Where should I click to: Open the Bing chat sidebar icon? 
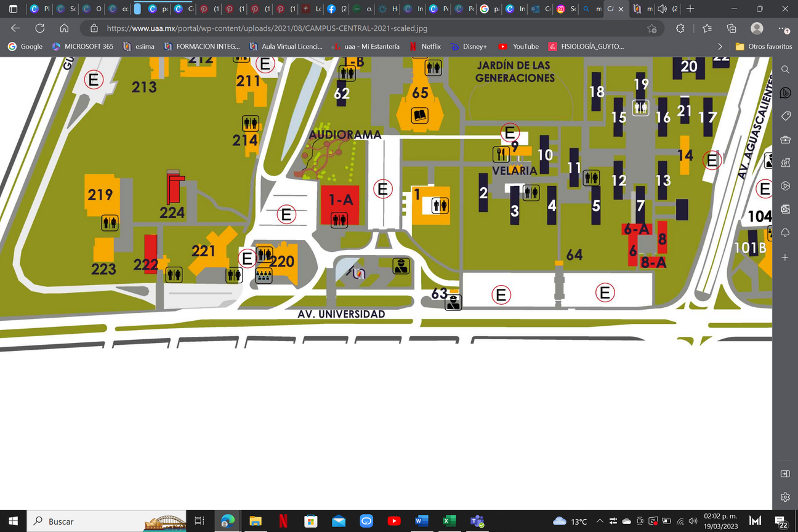pyautogui.click(x=785, y=93)
